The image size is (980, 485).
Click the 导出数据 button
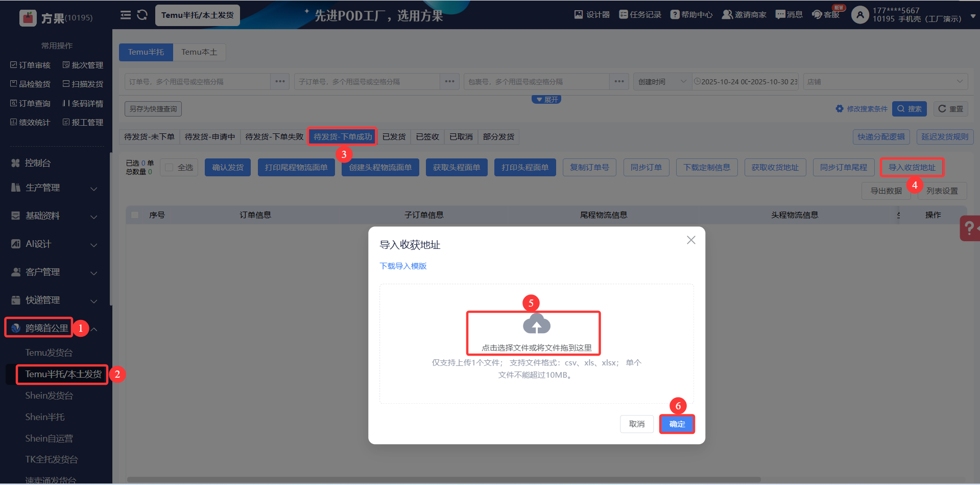(886, 191)
